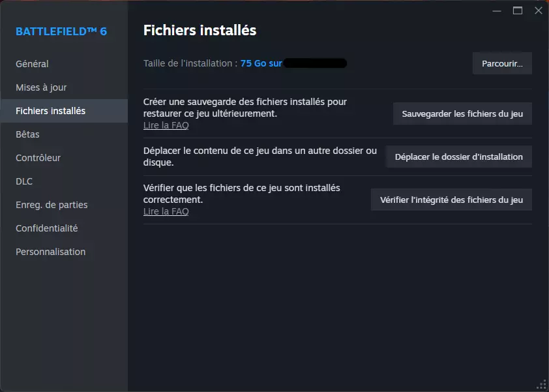Open the Personnalisation section
This screenshot has width=549, height=392.
click(51, 252)
